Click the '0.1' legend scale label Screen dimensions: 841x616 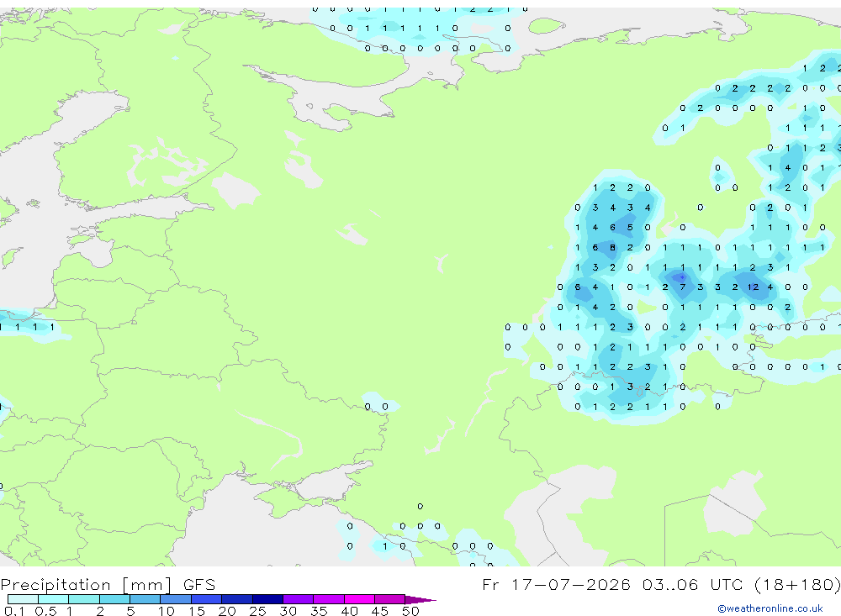[x=14, y=611]
